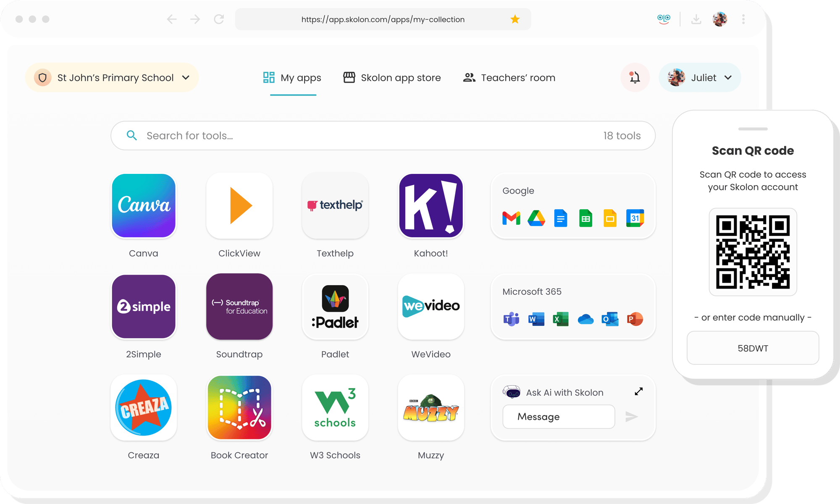Open Gmail in the Google group
The height and width of the screenshot is (504, 840).
point(511,218)
